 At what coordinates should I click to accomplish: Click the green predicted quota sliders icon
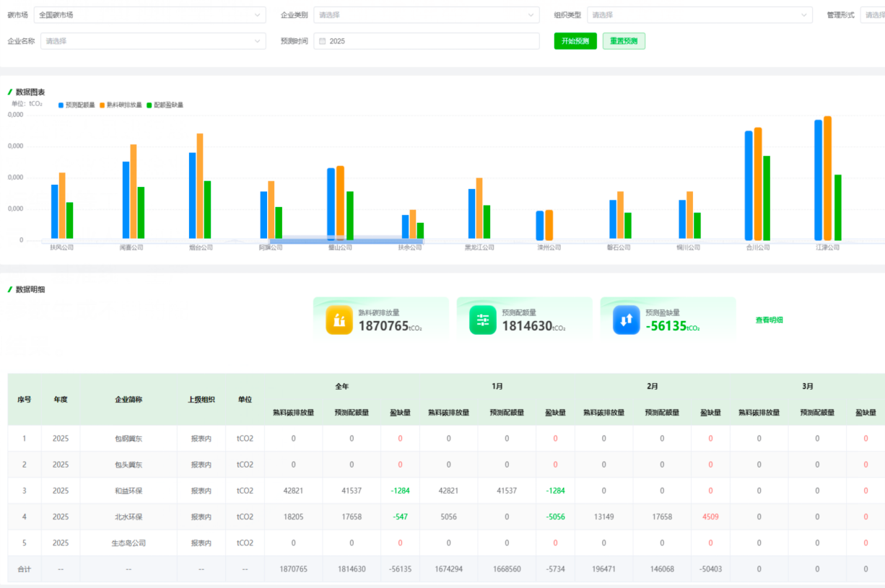(x=483, y=320)
